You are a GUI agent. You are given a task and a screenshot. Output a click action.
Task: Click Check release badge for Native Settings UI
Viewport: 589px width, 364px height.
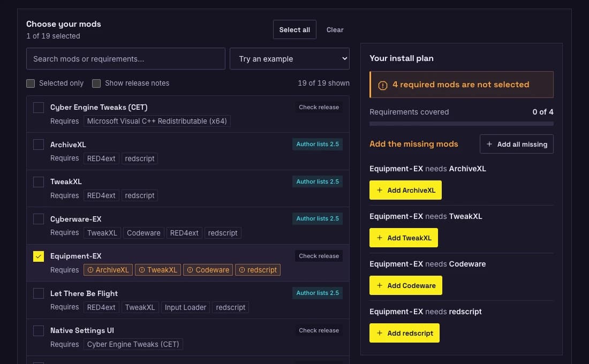pyautogui.click(x=319, y=330)
